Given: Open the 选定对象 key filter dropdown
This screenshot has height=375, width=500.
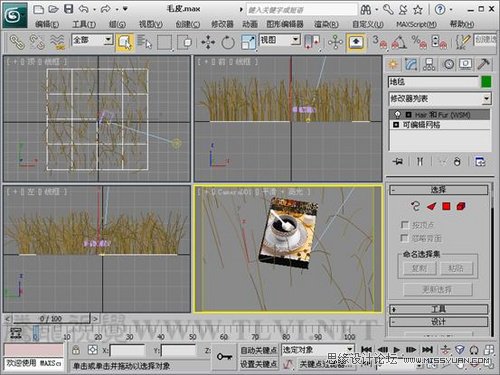Looking at the screenshot, I should pos(317,349).
